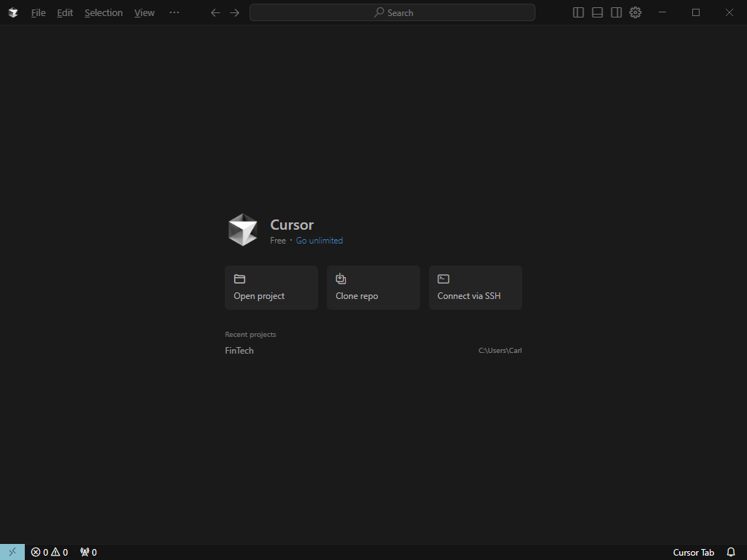Open the Selection menu

coord(104,13)
